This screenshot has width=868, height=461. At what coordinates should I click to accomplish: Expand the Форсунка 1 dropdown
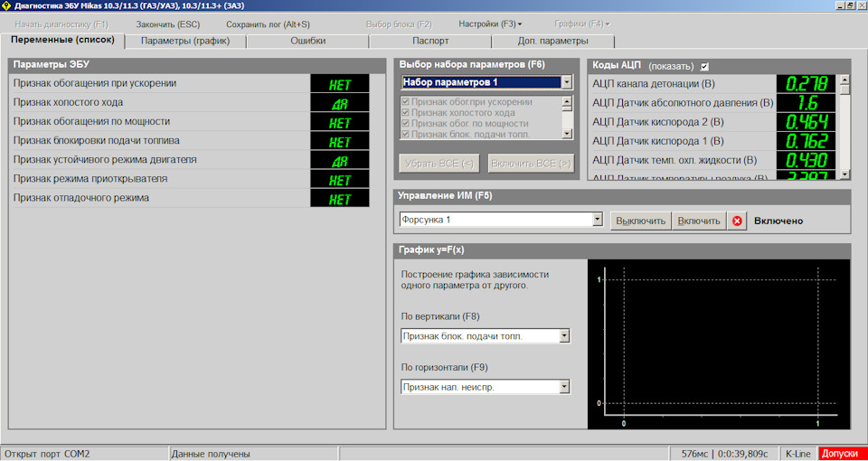point(597,220)
